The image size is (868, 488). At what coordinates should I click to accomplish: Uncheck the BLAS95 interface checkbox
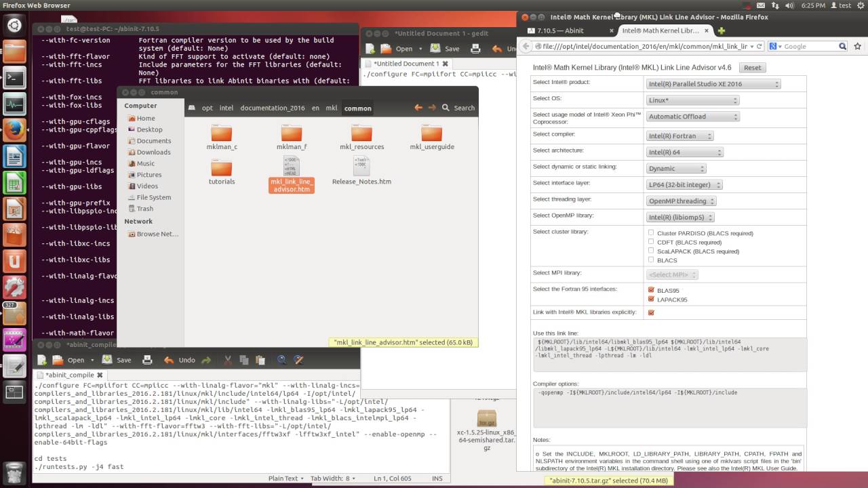pos(651,289)
